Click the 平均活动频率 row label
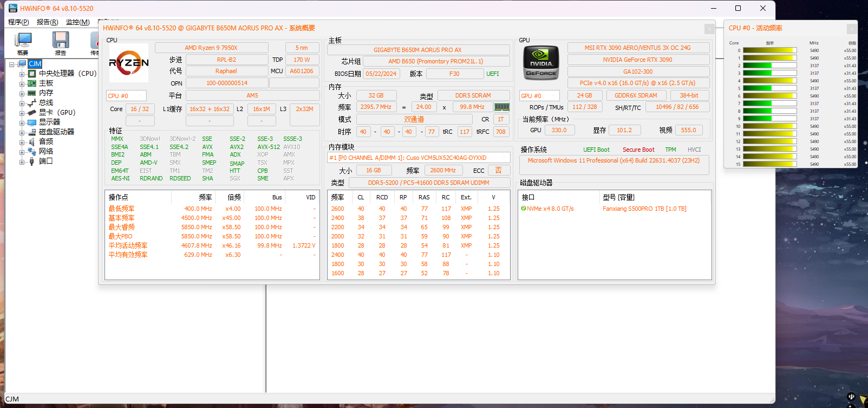This screenshot has width=868, height=408. [128, 245]
